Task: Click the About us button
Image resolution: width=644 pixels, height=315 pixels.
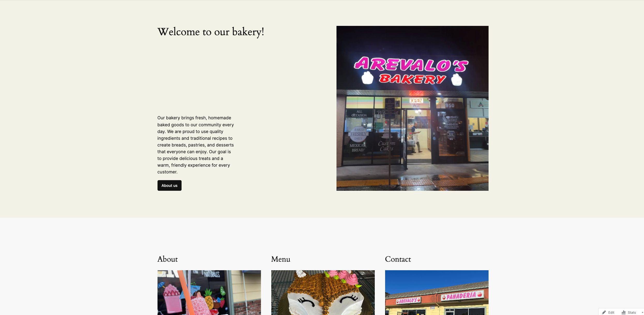Action: (169, 185)
